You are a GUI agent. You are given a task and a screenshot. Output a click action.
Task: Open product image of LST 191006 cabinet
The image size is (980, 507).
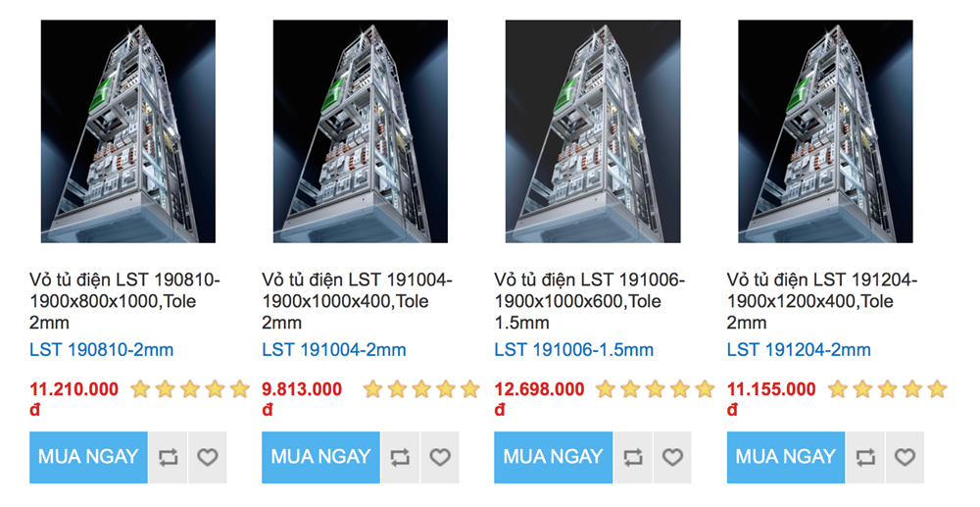pos(593,131)
